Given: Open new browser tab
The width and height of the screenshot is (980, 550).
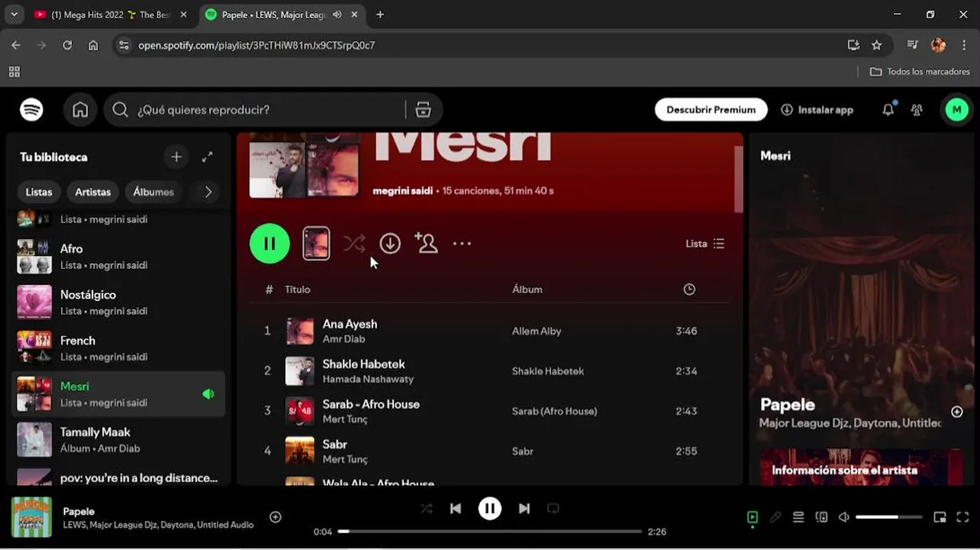Looking at the screenshot, I should (x=380, y=15).
